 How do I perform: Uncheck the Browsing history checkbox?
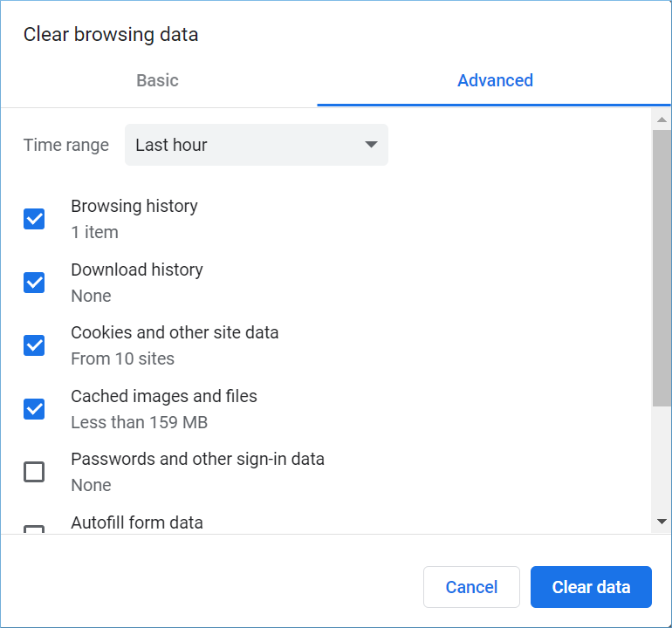coord(34,219)
